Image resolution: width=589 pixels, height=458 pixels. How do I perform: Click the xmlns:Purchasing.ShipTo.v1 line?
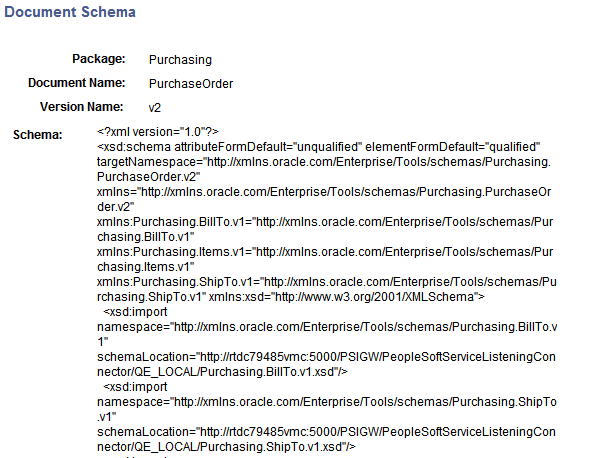click(327, 282)
